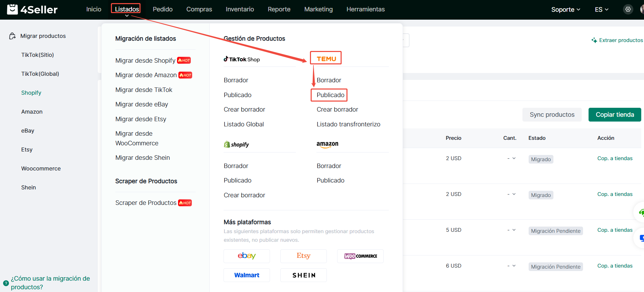Viewport: 644px width, 292px height.
Task: Open the settings gear icon
Action: tap(628, 9)
